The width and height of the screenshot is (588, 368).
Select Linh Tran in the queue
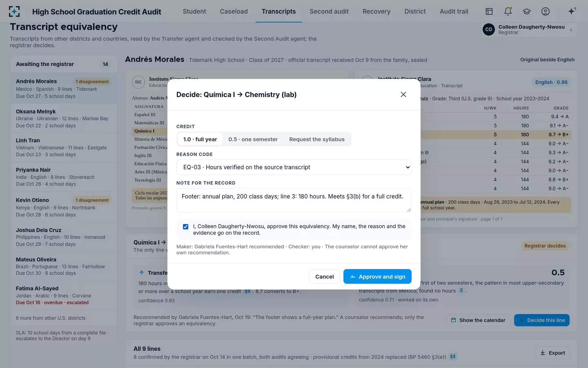(63, 147)
